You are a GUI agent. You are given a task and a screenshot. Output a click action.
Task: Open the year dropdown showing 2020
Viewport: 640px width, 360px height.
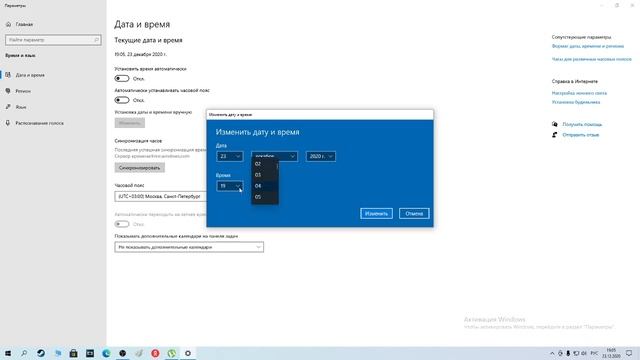[321, 156]
